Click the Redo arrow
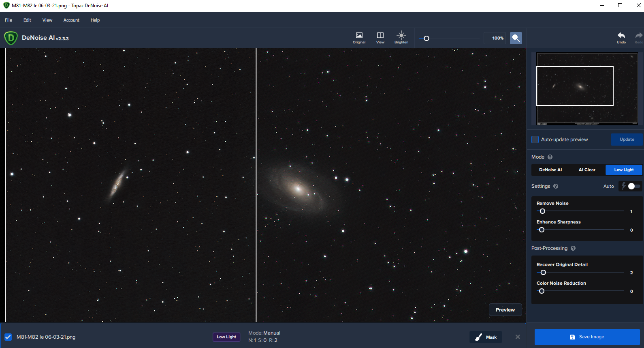This screenshot has height=348, width=644. 638,38
